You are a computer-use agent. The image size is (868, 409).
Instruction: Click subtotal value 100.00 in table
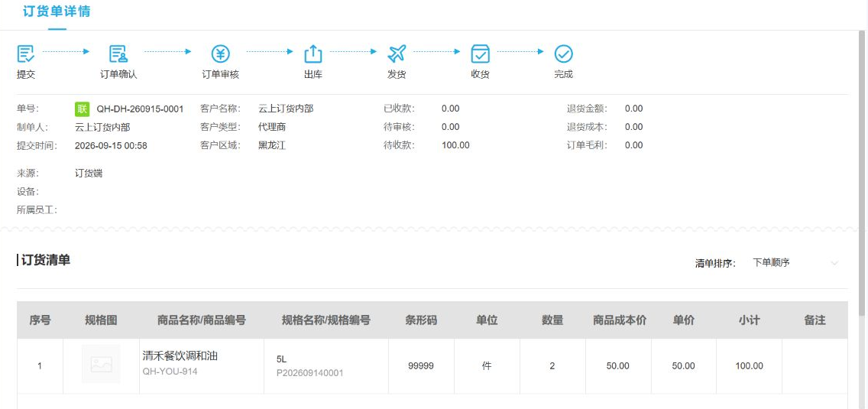749,365
